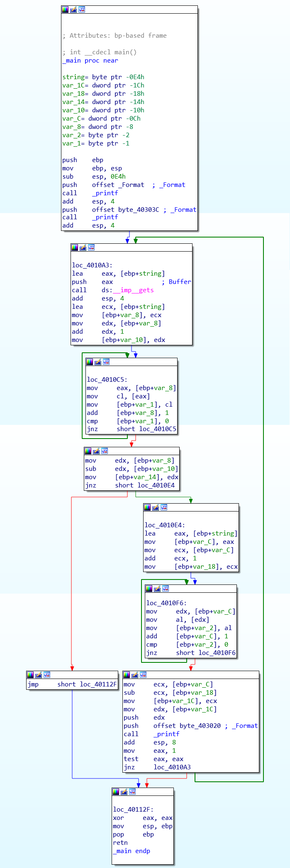Click the 'jnz loc_4010A3' instruction

pos(157,767)
